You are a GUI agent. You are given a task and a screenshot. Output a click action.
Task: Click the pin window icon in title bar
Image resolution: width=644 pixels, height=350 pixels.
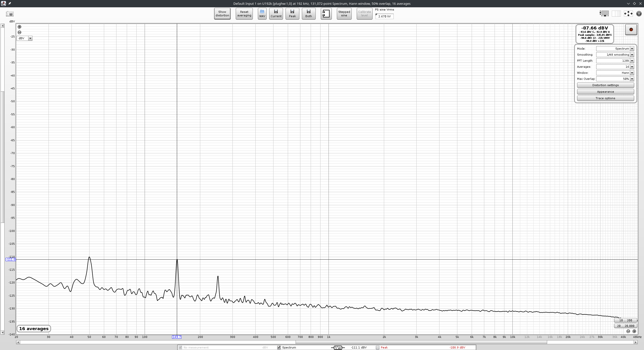(x=10, y=4)
